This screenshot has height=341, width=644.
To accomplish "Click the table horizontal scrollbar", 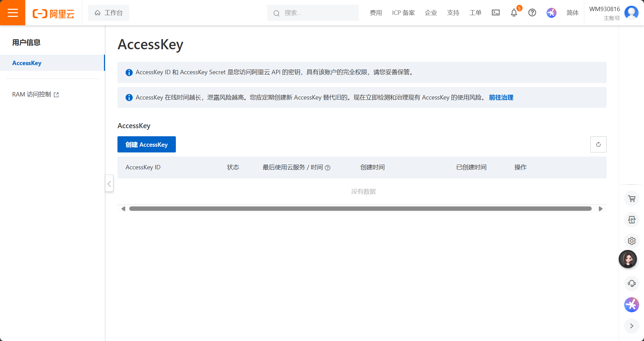I will click(x=360, y=209).
